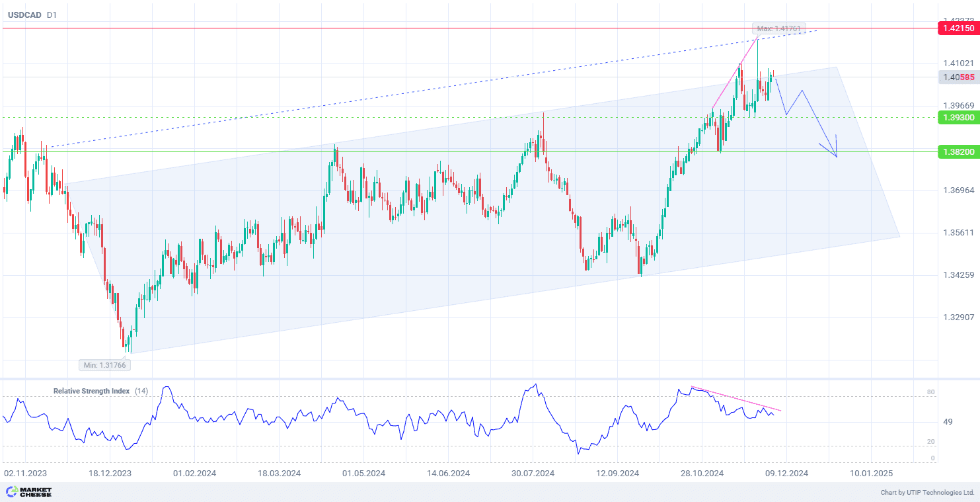Image resolution: width=980 pixels, height=502 pixels.
Task: Select the 18.12.2023 date on time axis
Action: tap(110, 473)
